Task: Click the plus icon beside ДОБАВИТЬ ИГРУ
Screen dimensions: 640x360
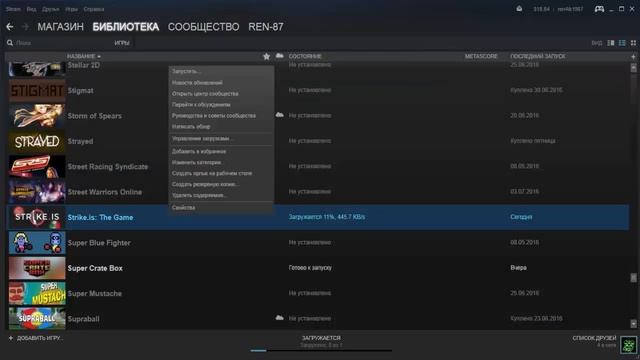Action: tap(11, 338)
